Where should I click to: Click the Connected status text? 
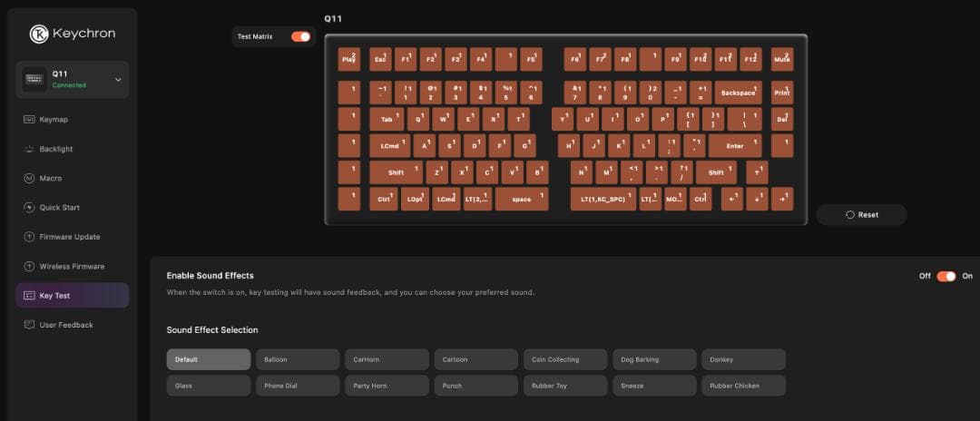(x=69, y=85)
